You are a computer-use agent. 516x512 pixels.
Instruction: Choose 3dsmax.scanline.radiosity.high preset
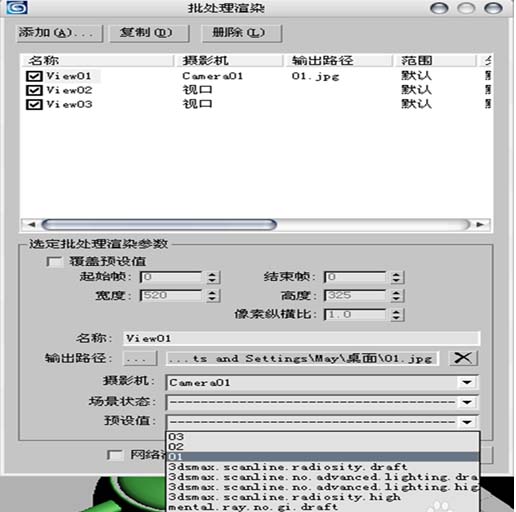coord(323,497)
